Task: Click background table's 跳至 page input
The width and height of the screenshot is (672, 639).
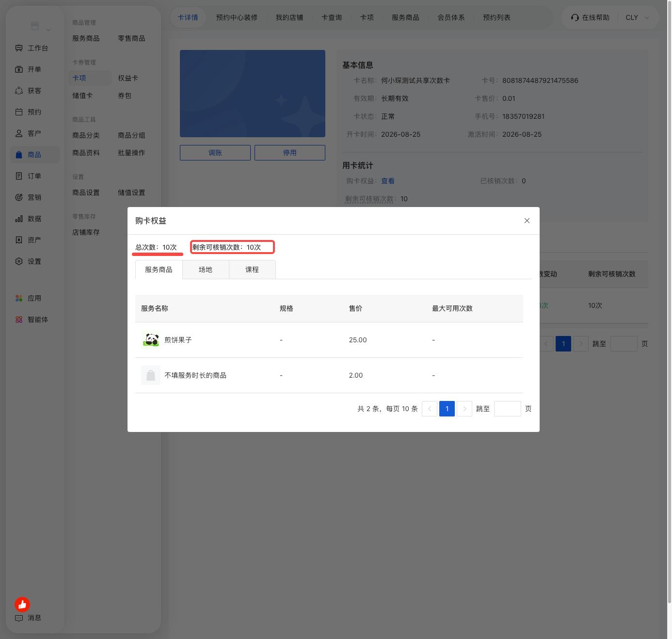Action: [624, 344]
